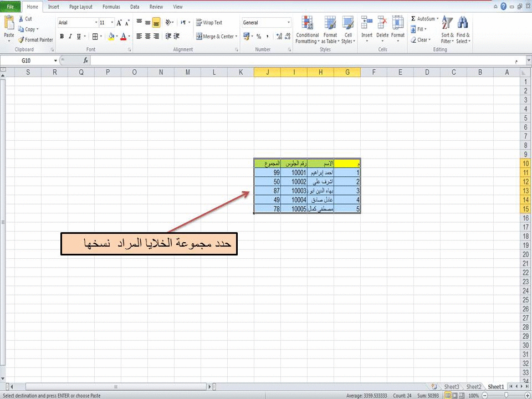Open the General number format dropdown

click(x=289, y=23)
